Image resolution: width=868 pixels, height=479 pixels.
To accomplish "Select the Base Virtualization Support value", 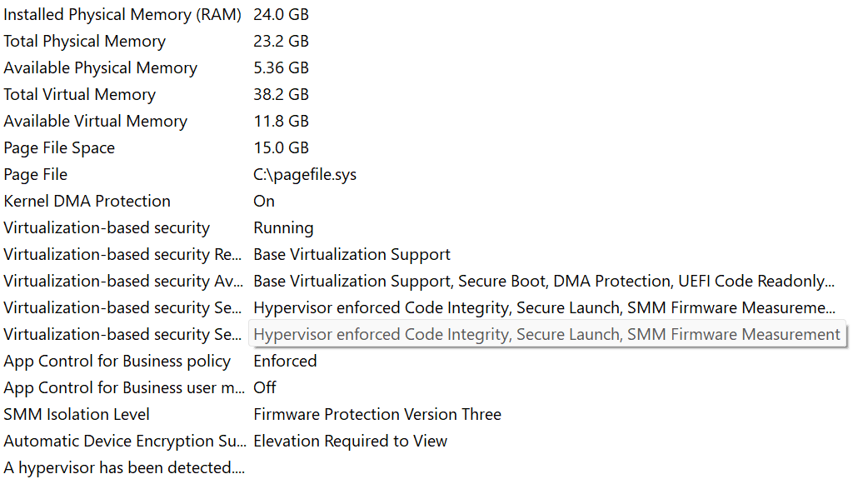I will pos(352,254).
